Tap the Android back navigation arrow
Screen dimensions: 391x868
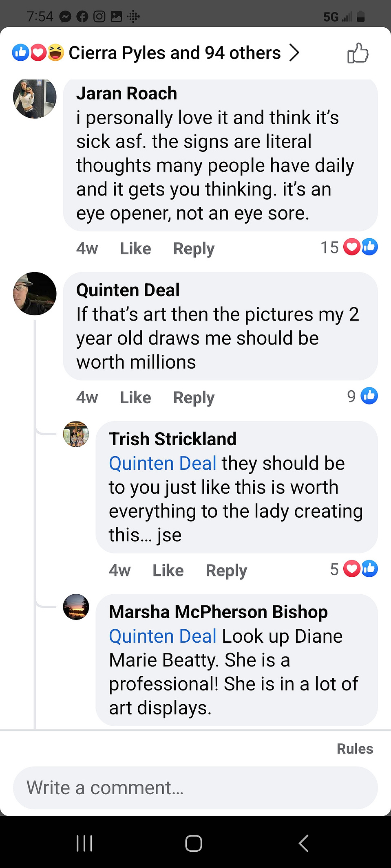pyautogui.click(x=304, y=843)
